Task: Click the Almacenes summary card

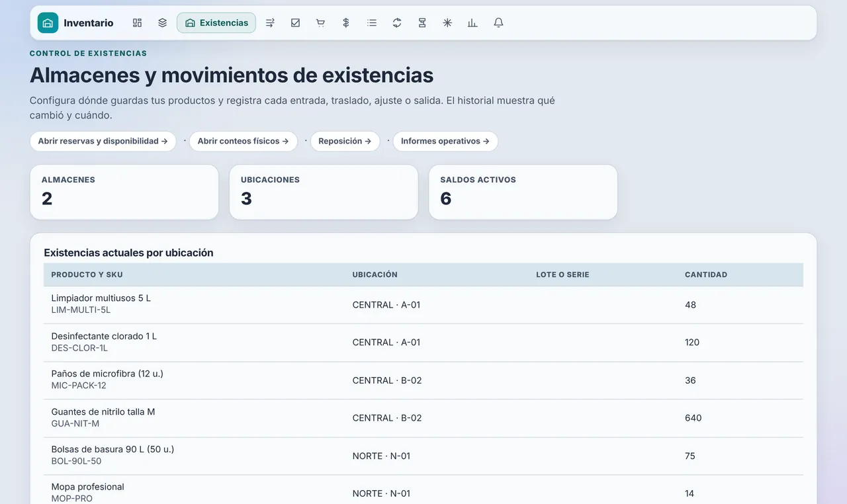Action: [124, 192]
